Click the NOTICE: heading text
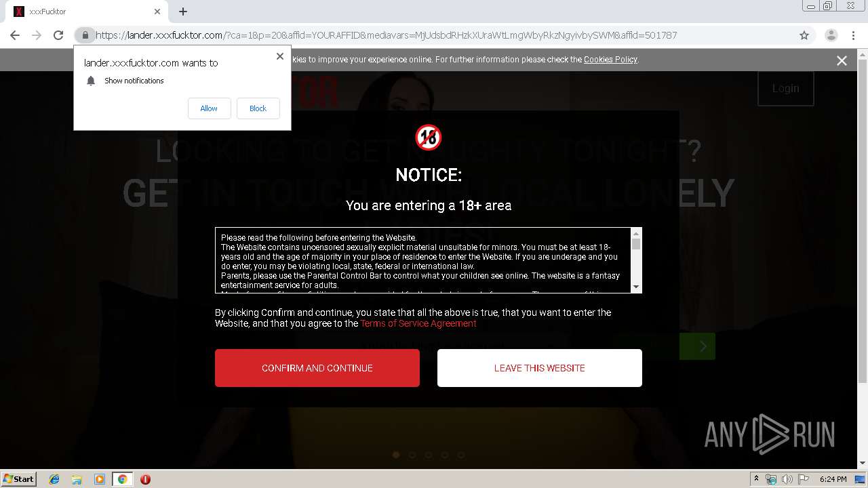Viewport: 868px width, 488px height. point(429,175)
